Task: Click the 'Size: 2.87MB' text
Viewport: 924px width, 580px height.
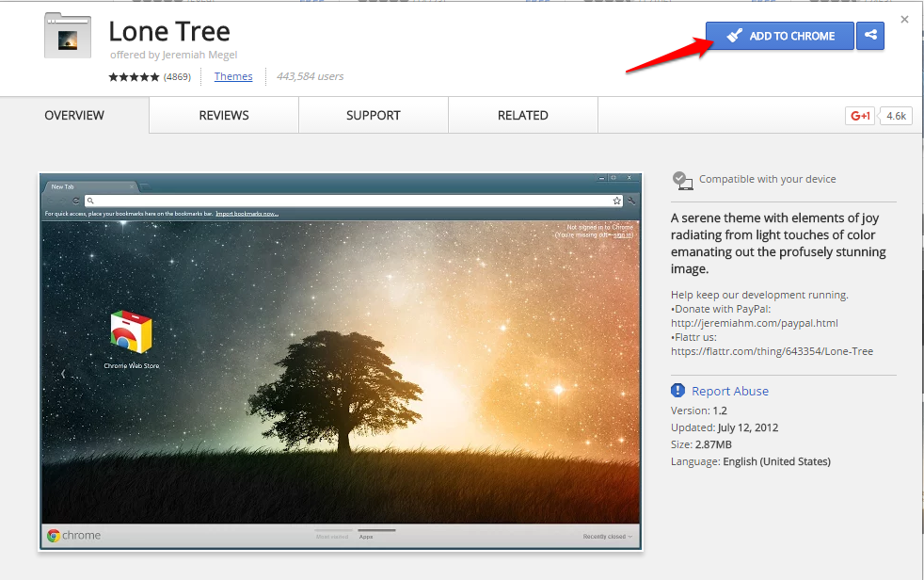Action: 701,444
